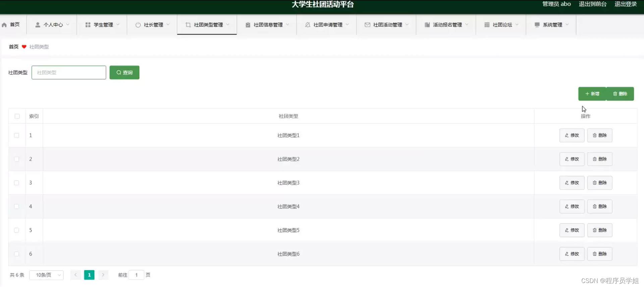Viewport: 644px width, 287px height.
Task: Open the 首页 menu item
Action: [13, 24]
